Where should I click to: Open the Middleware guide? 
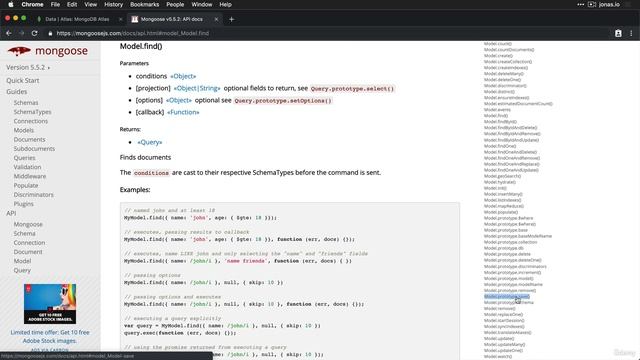click(x=30, y=176)
